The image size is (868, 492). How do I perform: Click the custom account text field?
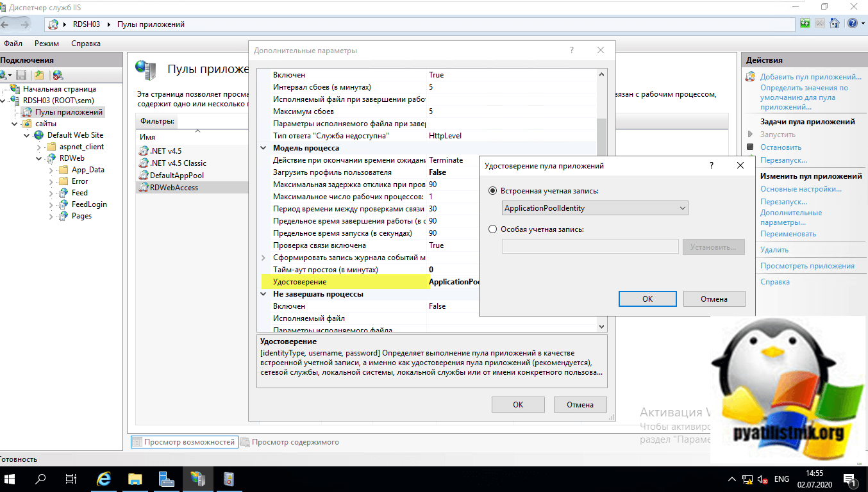point(590,247)
